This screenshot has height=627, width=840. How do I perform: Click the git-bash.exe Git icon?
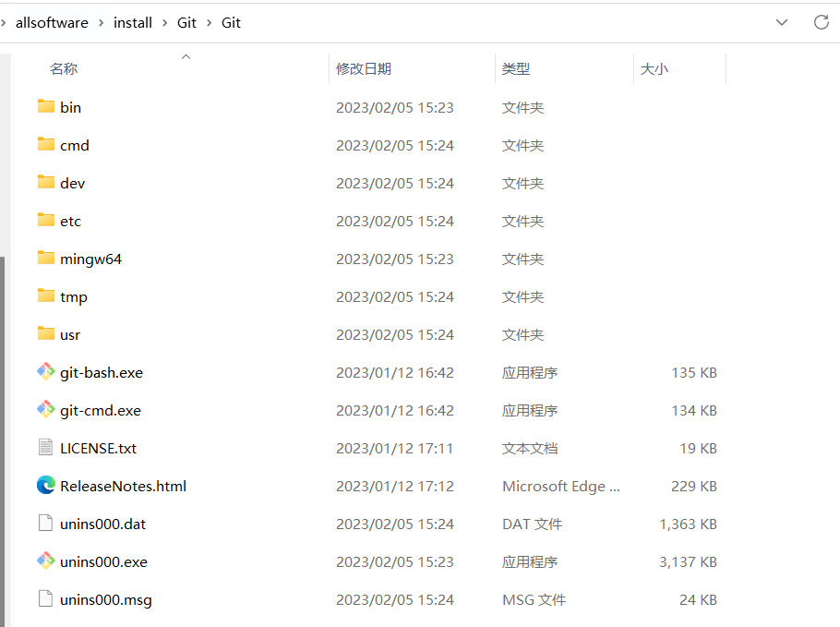click(x=46, y=371)
